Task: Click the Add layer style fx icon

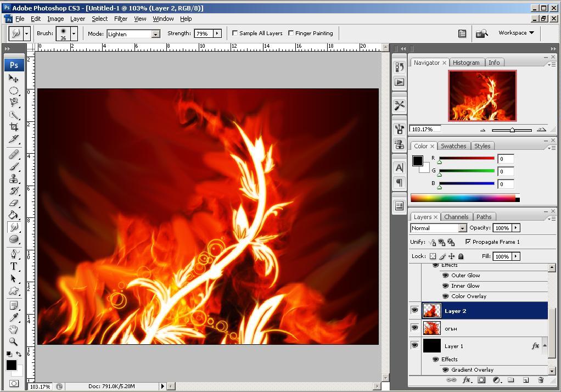Action: 467,379
